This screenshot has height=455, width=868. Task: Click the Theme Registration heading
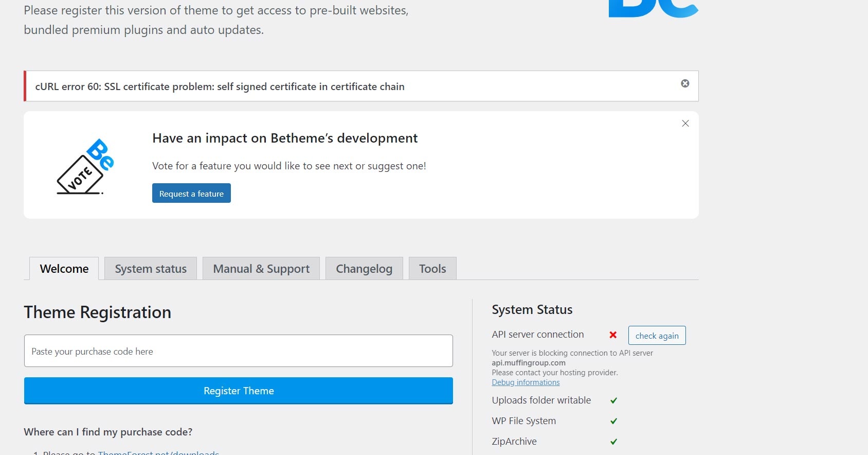click(98, 312)
